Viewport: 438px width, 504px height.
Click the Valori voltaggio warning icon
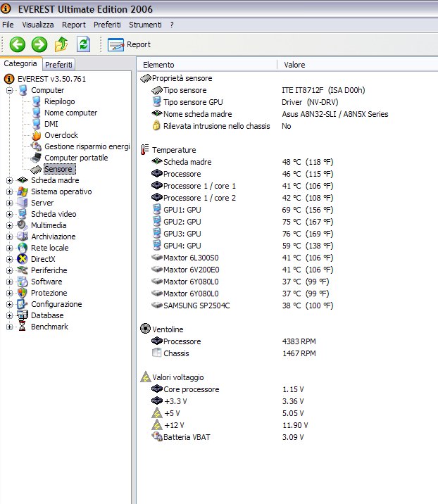click(145, 377)
